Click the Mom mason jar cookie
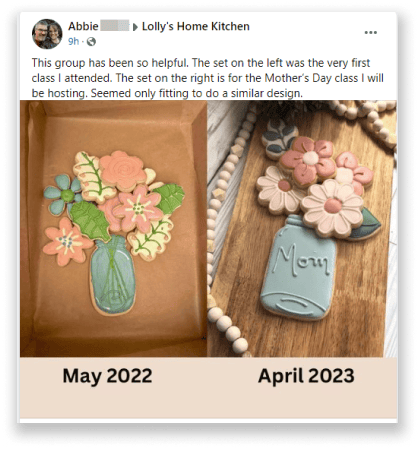419x449 pixels. 298,268
